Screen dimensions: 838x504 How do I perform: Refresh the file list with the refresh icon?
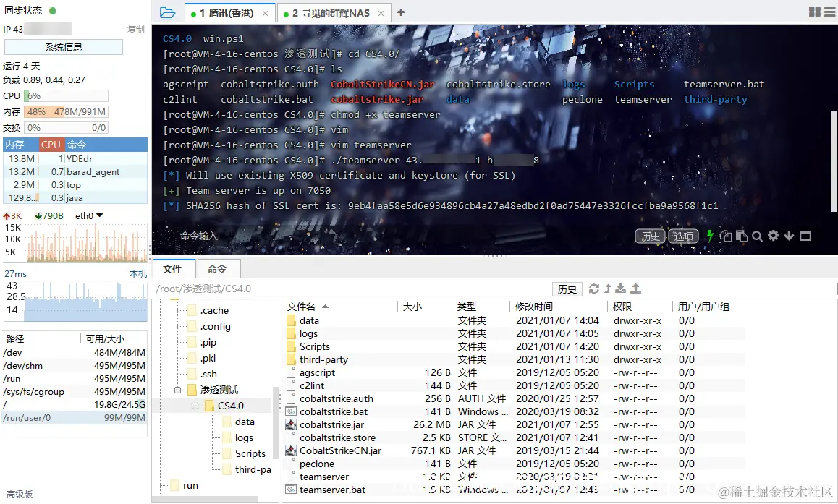[x=595, y=288]
